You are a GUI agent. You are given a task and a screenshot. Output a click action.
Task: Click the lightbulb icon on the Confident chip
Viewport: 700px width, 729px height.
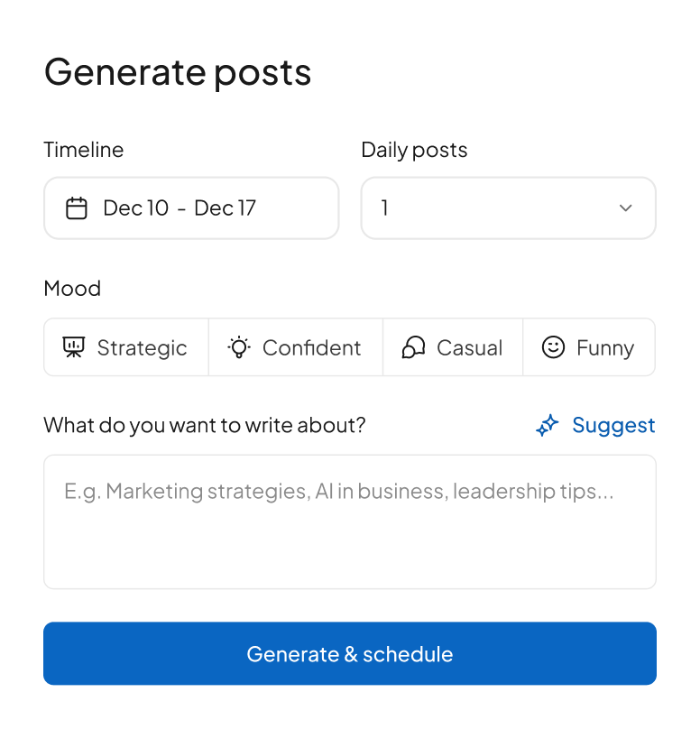point(236,346)
